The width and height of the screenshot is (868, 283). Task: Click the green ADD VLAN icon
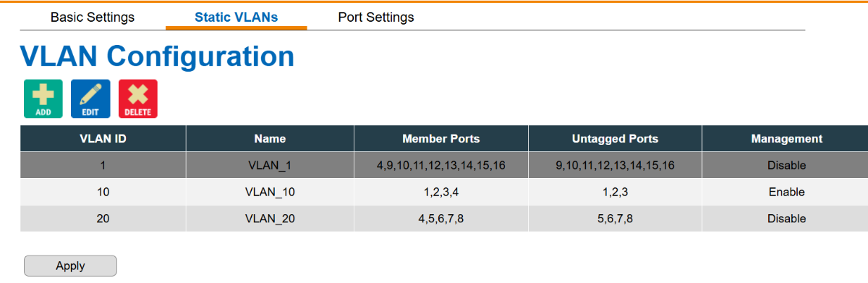(x=43, y=98)
